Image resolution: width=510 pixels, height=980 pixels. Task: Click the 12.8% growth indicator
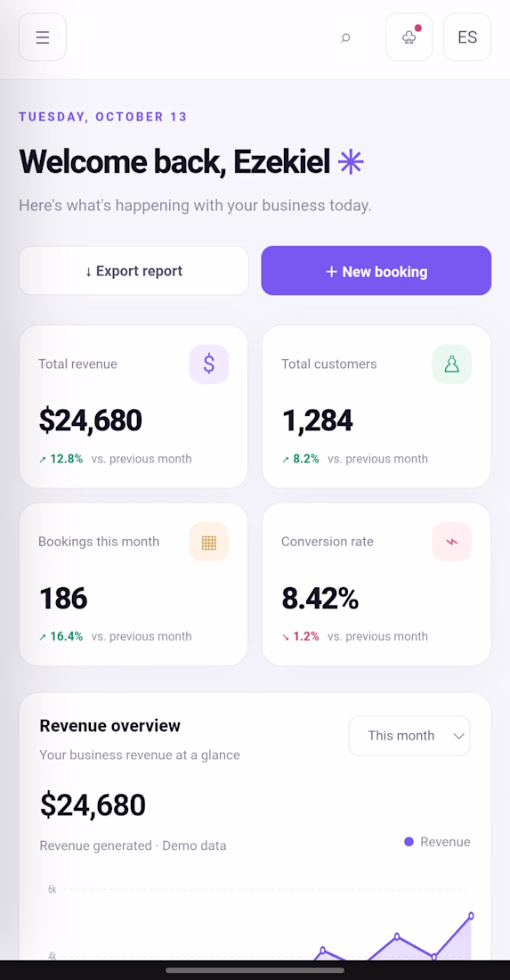coord(61,459)
